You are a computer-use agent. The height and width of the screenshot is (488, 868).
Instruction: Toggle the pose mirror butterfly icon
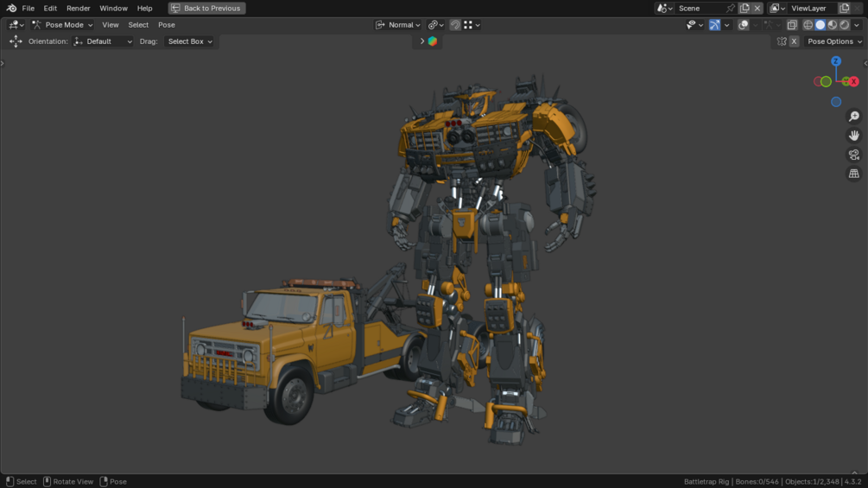pyautogui.click(x=782, y=41)
